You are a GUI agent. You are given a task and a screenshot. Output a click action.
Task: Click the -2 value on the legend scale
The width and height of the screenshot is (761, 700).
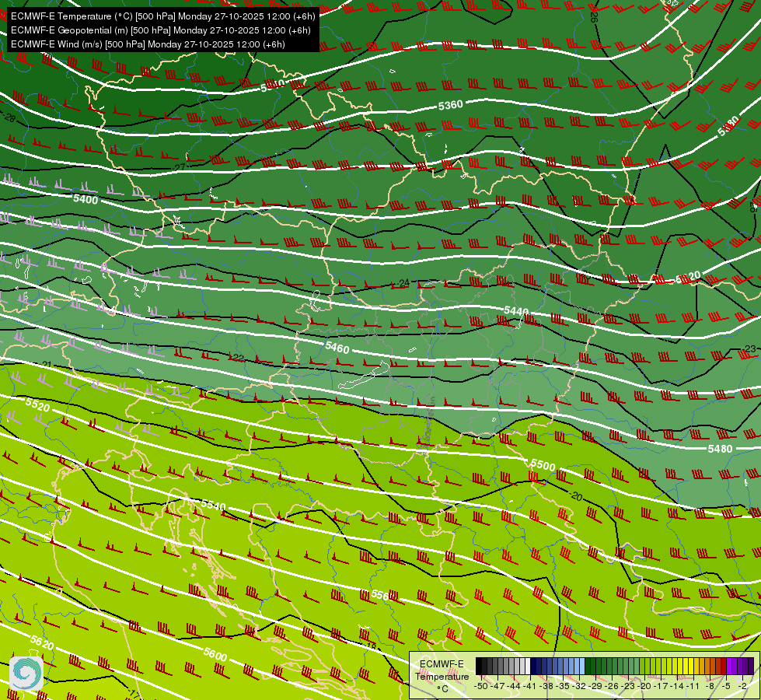pos(742,686)
